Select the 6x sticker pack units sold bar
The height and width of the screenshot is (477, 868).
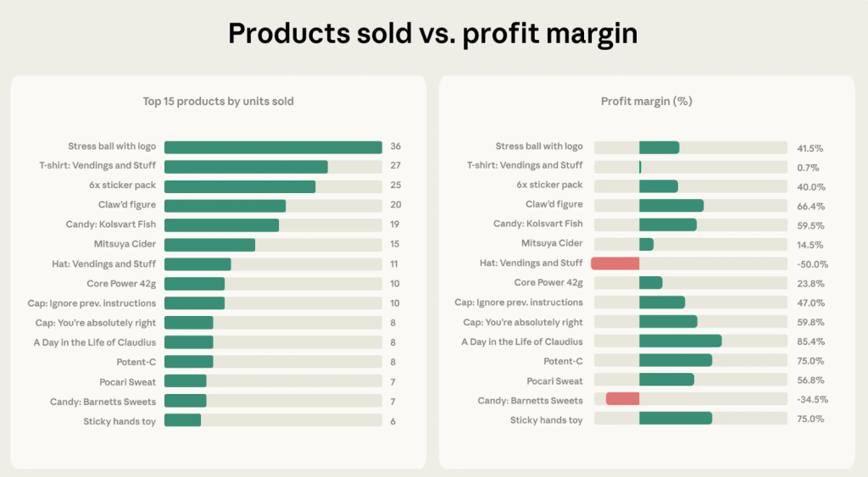(x=240, y=186)
